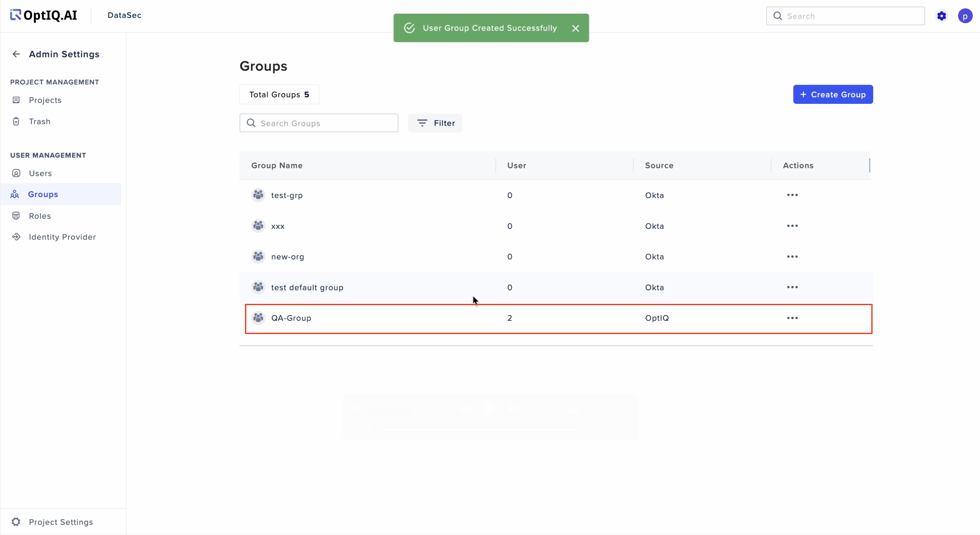This screenshot has height=535, width=980.
Task: Open actions menu for xxx group
Action: click(x=792, y=226)
